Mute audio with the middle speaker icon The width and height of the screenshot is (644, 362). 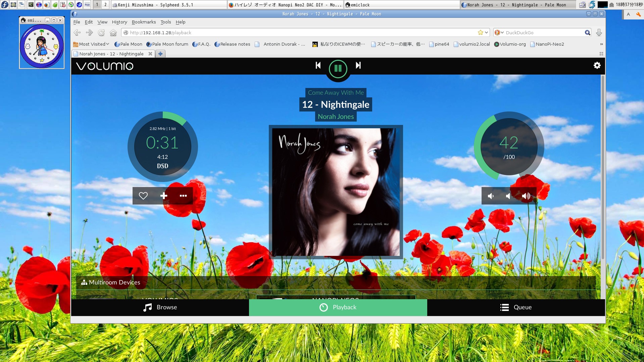coord(508,196)
